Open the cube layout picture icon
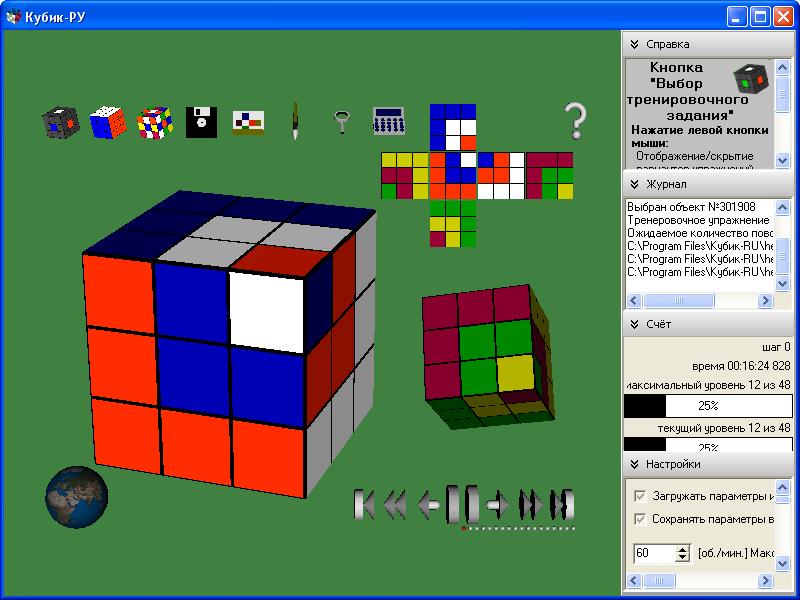 248,122
